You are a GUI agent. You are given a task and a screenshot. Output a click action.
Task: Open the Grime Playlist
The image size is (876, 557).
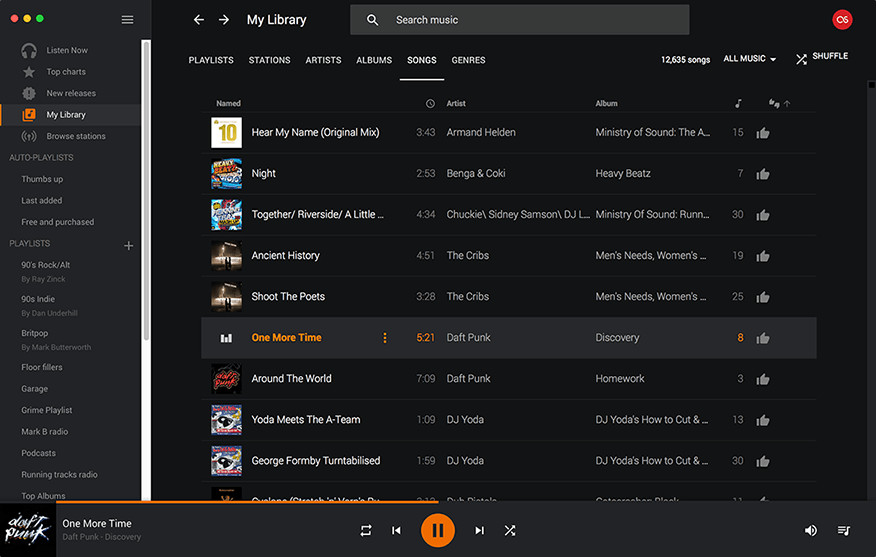point(46,410)
